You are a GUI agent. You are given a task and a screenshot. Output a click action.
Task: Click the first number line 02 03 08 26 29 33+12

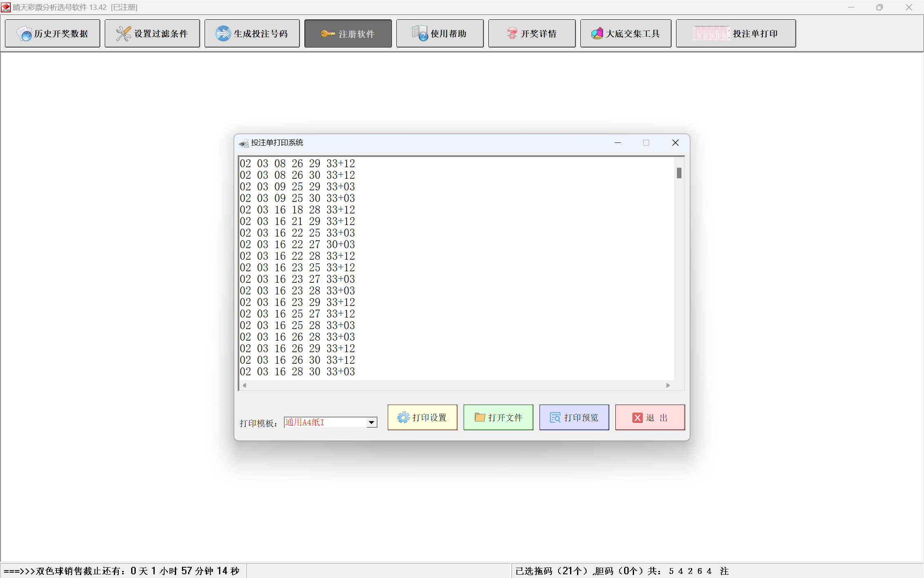click(297, 163)
